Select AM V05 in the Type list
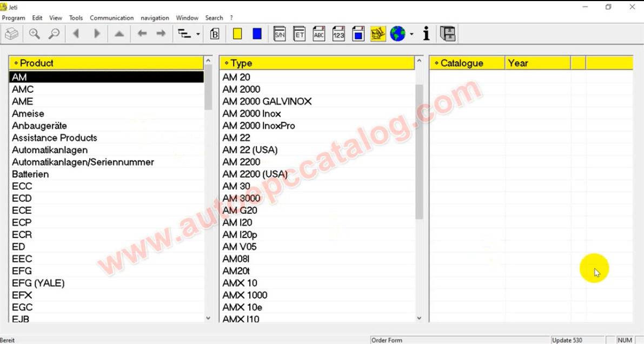Screen dimensions: 644x344 pyautogui.click(x=317, y=246)
